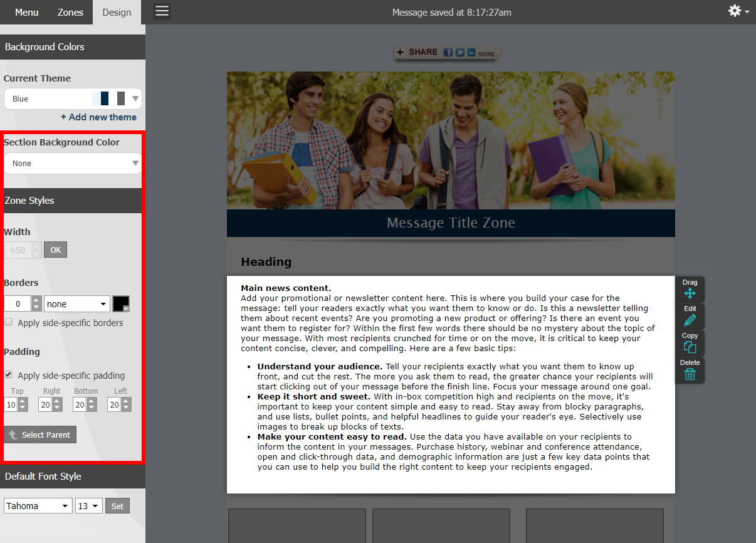Click the plus SHARE icon

401,52
